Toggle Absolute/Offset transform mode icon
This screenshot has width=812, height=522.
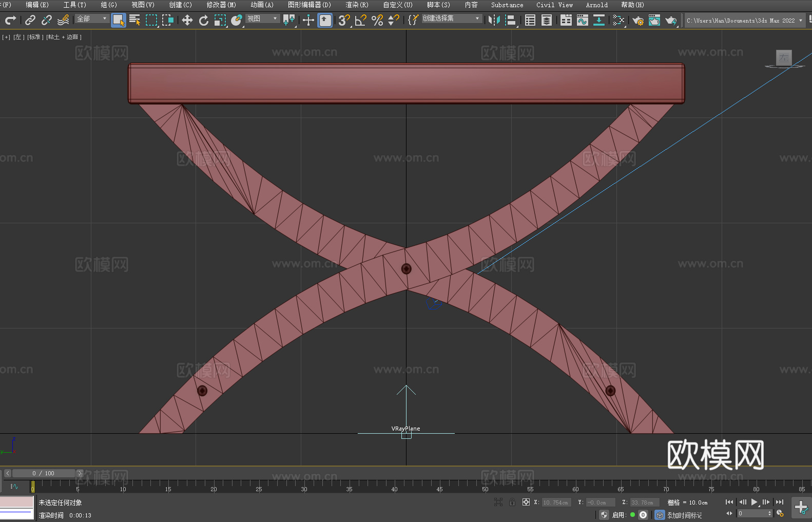click(x=526, y=502)
